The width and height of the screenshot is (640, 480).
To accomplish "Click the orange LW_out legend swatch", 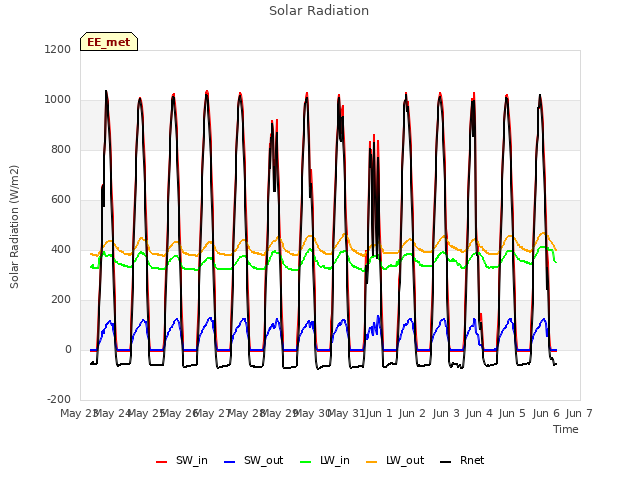I will [x=372, y=462].
